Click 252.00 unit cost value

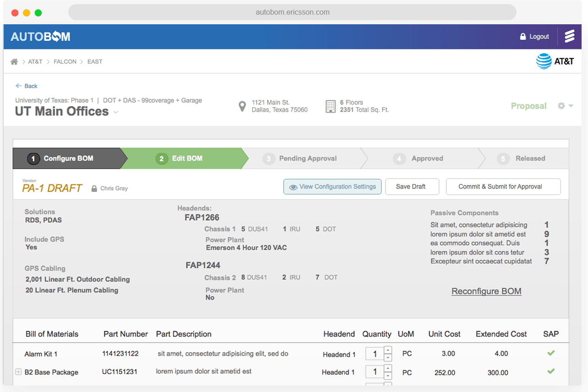(x=445, y=373)
